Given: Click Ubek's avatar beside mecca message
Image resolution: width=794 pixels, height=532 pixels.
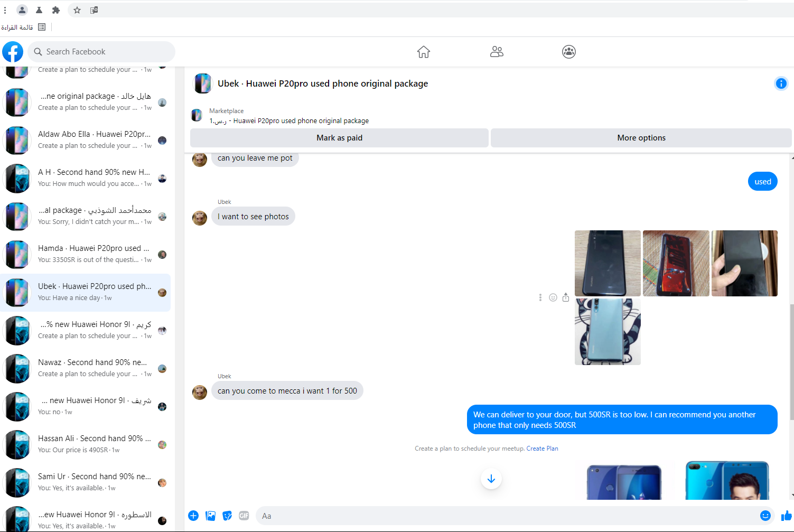Looking at the screenshot, I should (x=200, y=392).
